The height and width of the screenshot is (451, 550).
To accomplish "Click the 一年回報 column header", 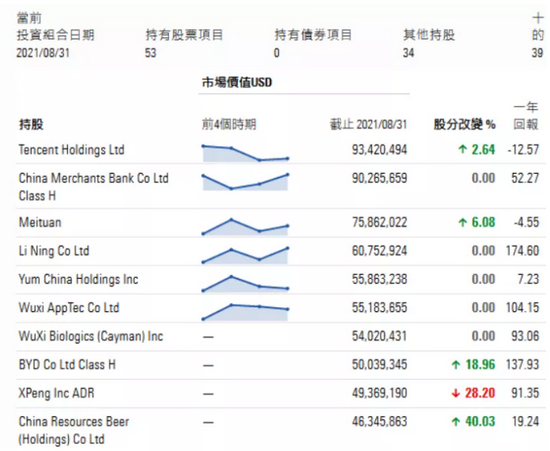I will (526, 115).
